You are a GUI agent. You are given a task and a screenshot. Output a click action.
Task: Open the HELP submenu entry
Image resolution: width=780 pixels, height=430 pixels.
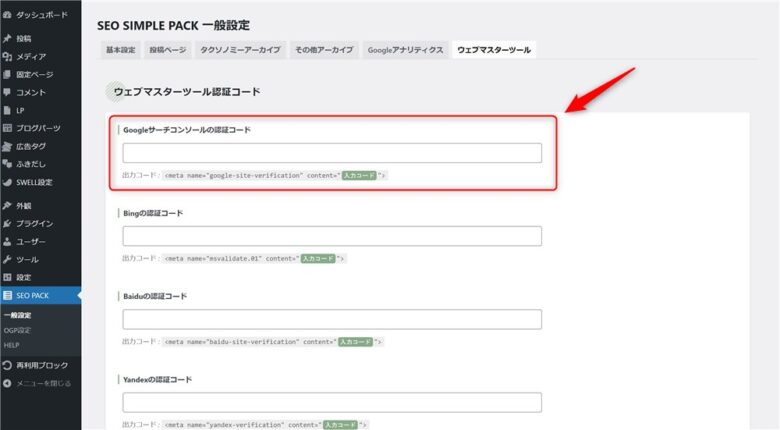click(x=11, y=345)
